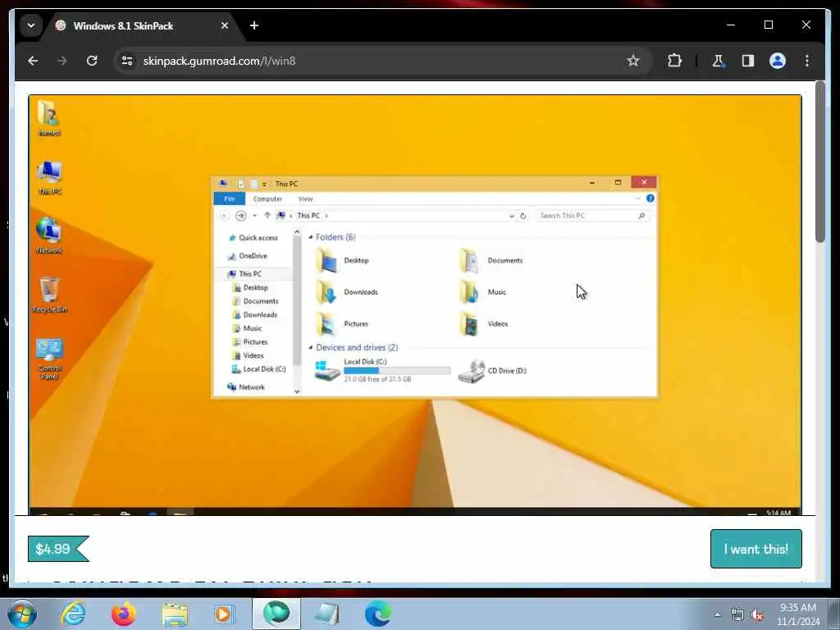Open the Extensions puzzle icon
This screenshot has width=840, height=630.
point(674,61)
